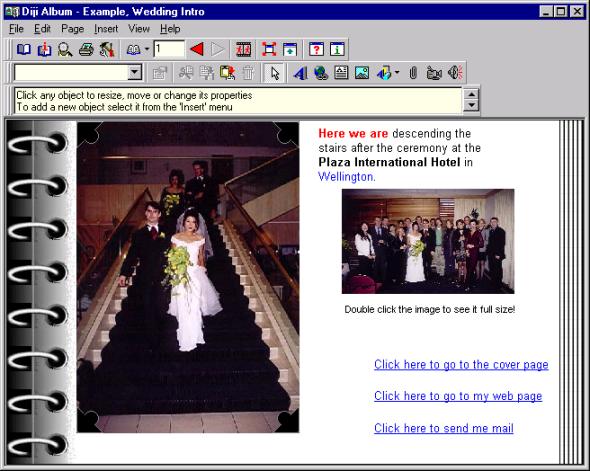Click the insert picture icon
This screenshot has width=590, height=471.
click(362, 73)
